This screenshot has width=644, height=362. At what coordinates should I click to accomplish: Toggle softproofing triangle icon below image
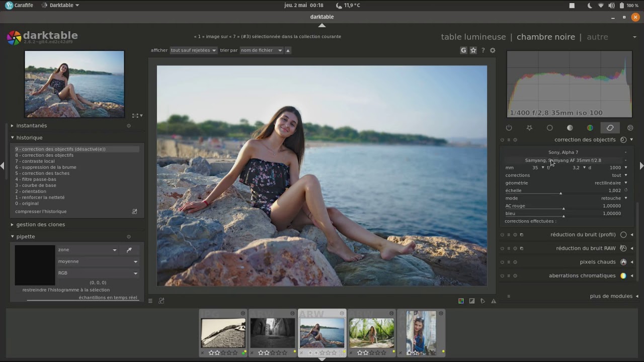point(482,301)
